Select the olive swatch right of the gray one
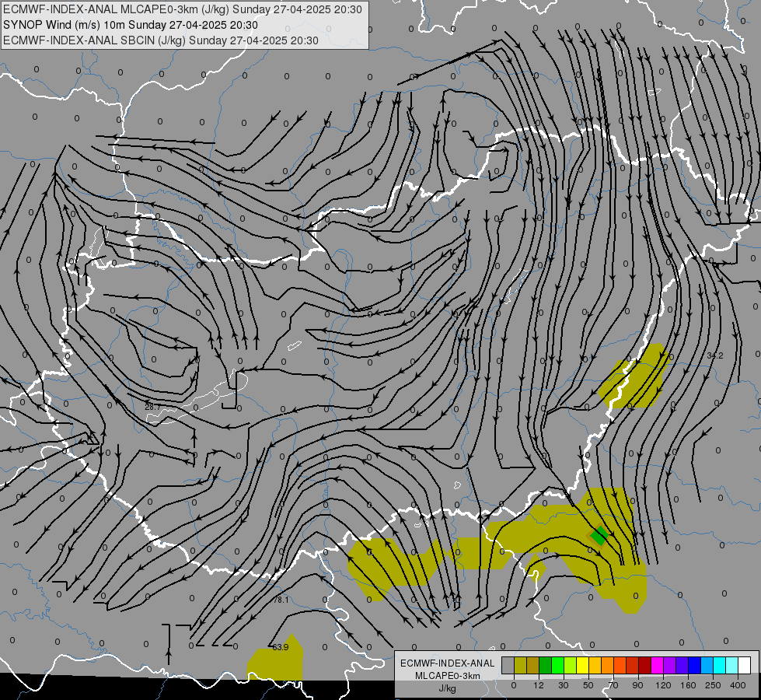 520,666
